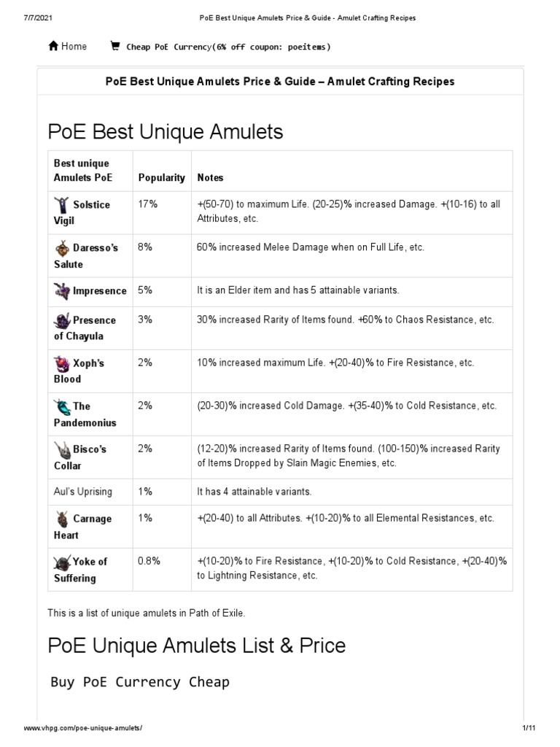Open the Home navigation link
The height and width of the screenshot is (747, 560).
click(74, 47)
